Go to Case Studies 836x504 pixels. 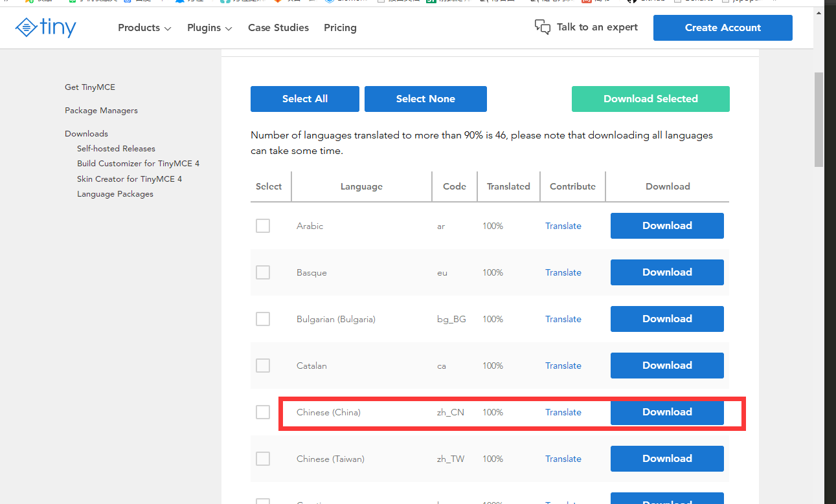278,28
